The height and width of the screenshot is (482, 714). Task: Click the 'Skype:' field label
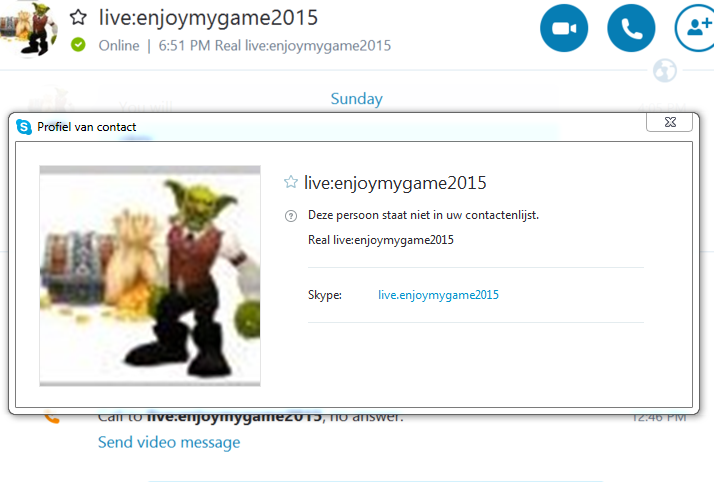click(325, 295)
